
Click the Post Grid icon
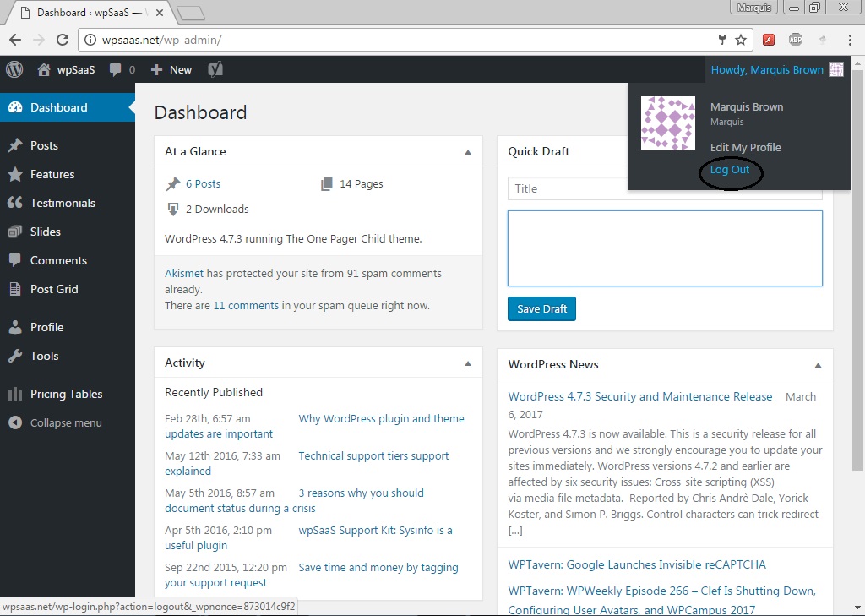pyautogui.click(x=15, y=289)
